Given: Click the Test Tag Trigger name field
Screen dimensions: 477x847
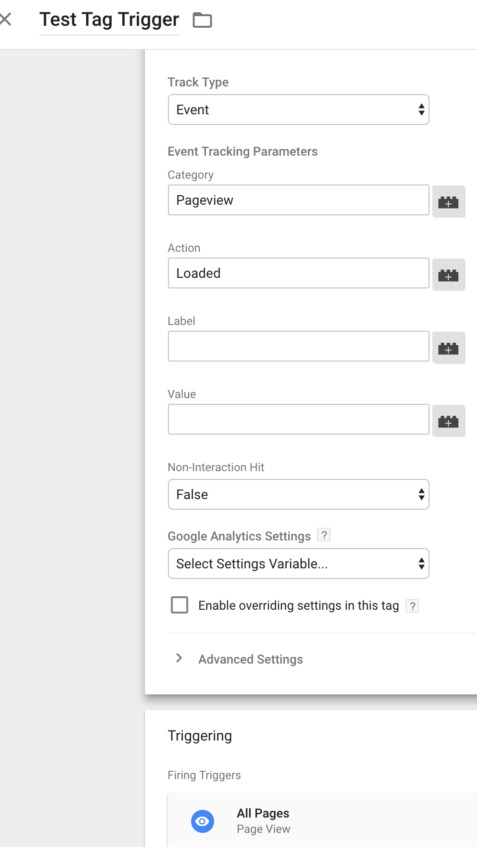Looking at the screenshot, I should click(x=109, y=20).
